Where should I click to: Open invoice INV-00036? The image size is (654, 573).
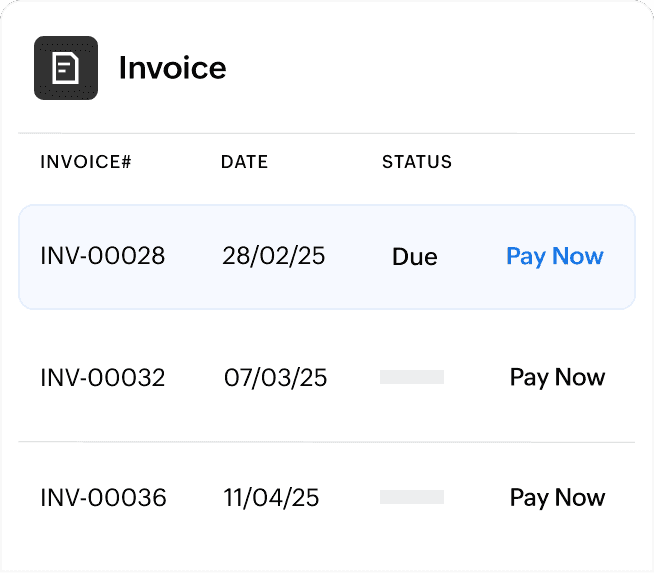(102, 498)
